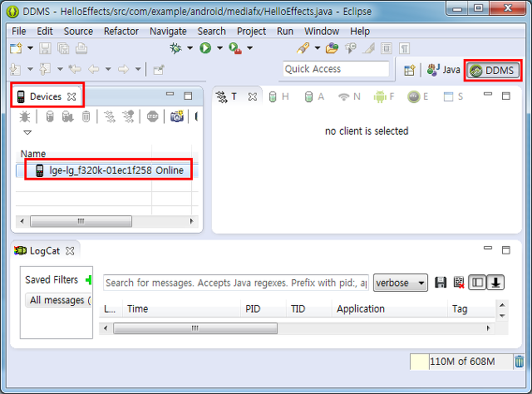Open the Source menu
This screenshot has height=394, width=532.
coord(78,32)
